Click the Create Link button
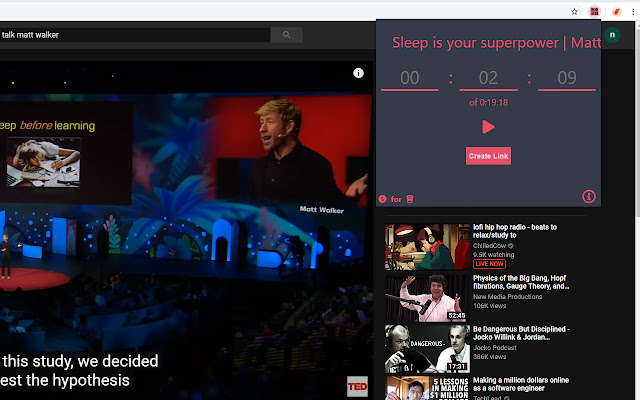This screenshot has height=400, width=640. point(488,156)
